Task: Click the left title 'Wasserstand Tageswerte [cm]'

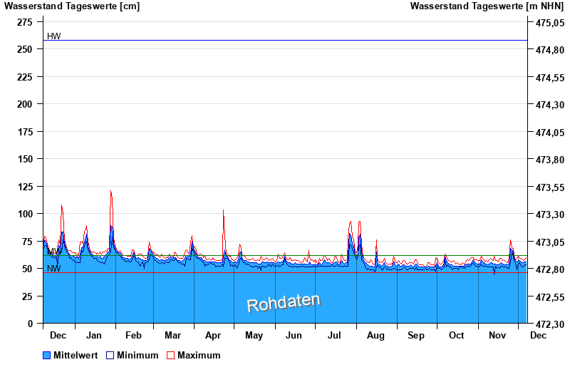Action: [x=72, y=6]
